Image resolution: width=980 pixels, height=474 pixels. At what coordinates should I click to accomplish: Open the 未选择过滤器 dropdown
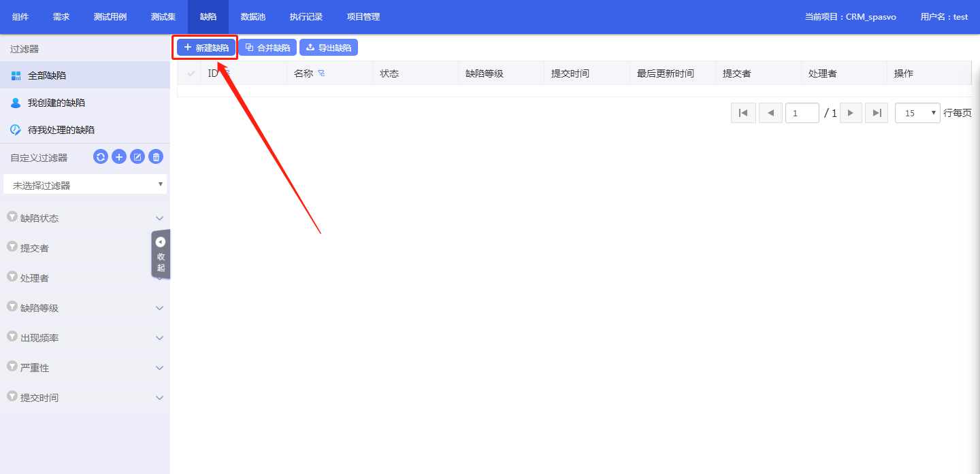point(85,185)
